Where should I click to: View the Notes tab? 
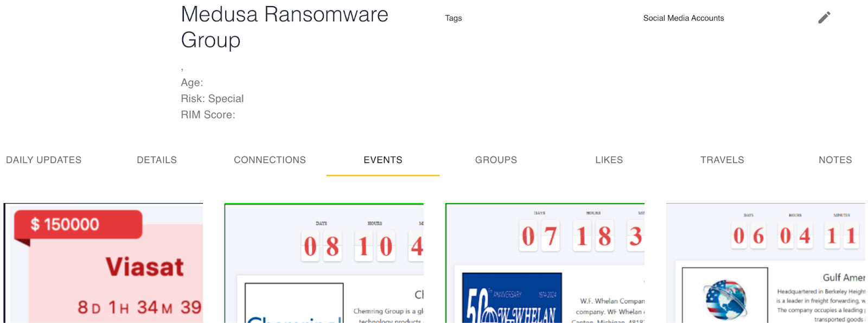(835, 160)
